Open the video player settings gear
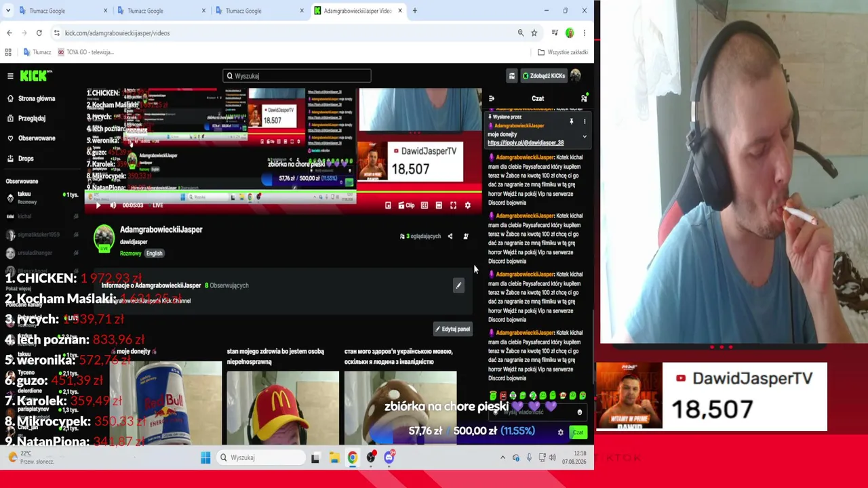The image size is (868, 488). [x=467, y=205]
